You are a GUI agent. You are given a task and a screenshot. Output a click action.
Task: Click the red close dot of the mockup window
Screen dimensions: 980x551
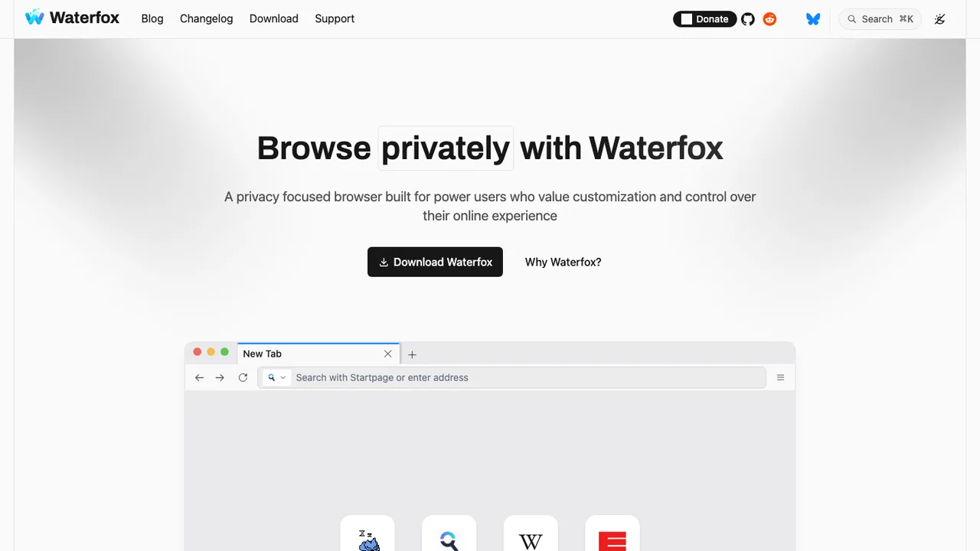click(198, 352)
